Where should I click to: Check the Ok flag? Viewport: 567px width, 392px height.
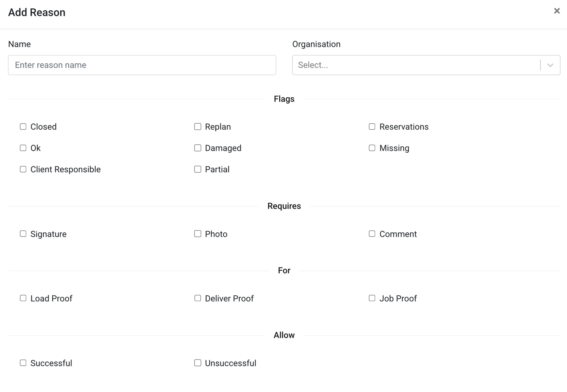(x=23, y=148)
